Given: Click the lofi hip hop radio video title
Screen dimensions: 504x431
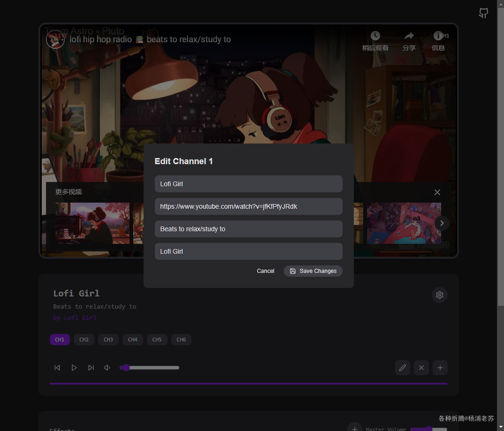Looking at the screenshot, I should 150,39.
